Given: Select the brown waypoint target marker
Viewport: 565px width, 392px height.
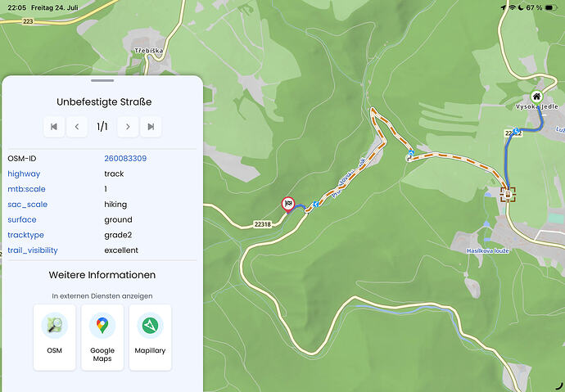Looking at the screenshot, I should click(x=508, y=195).
